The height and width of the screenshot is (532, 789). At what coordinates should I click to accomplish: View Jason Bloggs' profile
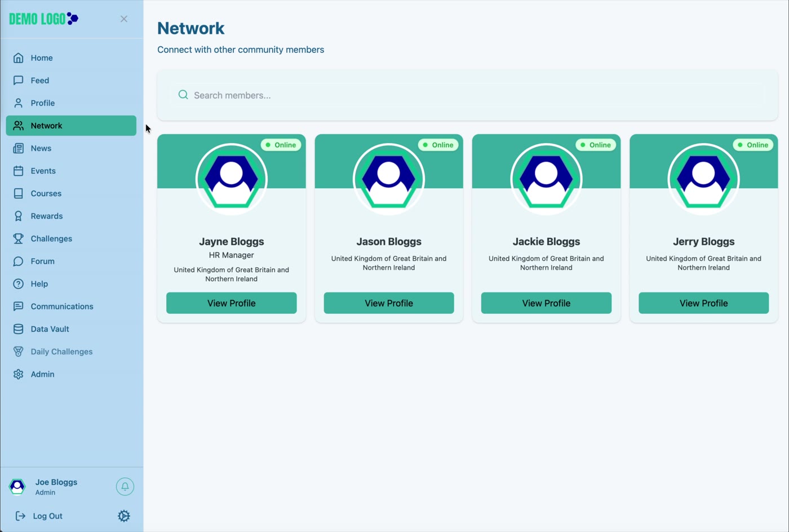[389, 303]
